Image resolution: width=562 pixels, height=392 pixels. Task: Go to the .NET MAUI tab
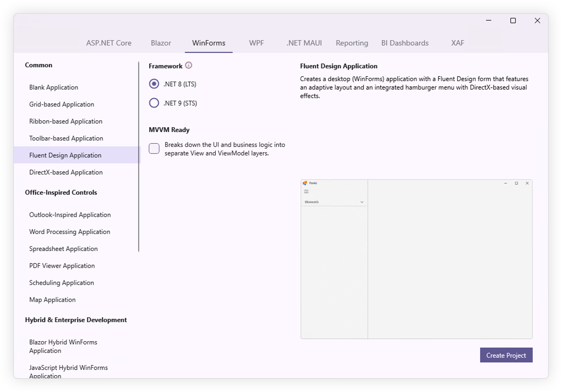304,43
